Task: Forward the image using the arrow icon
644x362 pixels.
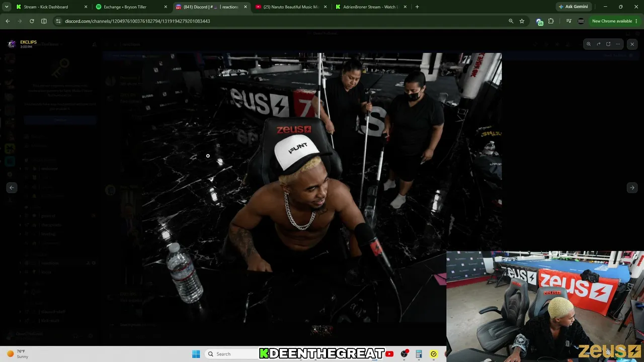Action: click(x=598, y=44)
